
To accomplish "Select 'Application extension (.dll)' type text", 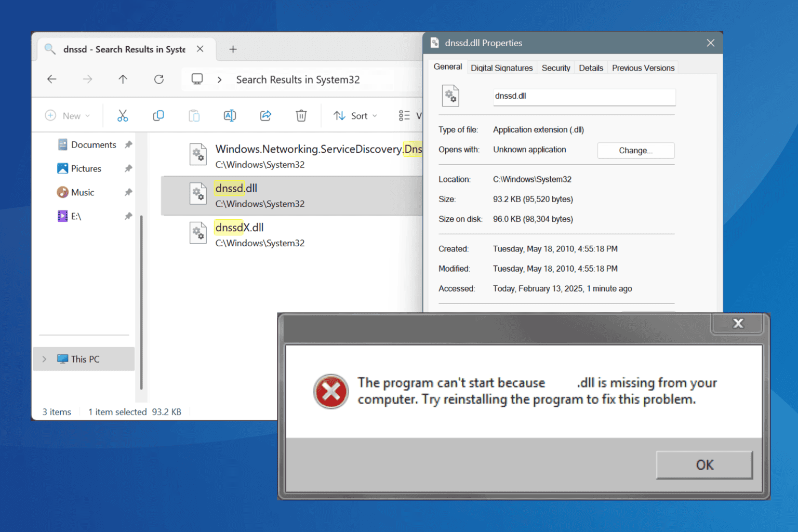I will tap(538, 130).
